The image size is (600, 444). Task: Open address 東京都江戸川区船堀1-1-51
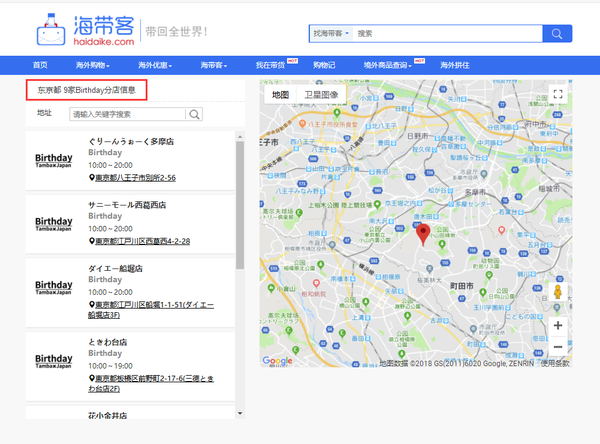[x=151, y=310]
